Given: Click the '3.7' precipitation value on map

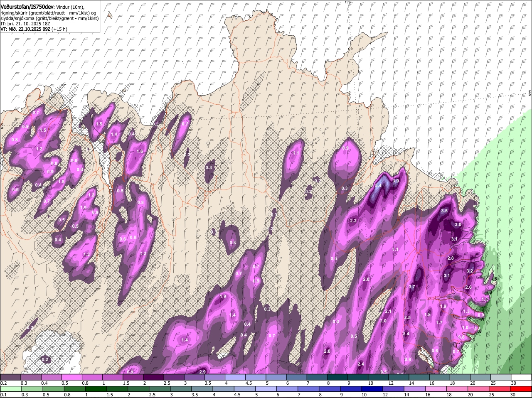Looking at the screenshot, I should pos(412,287).
